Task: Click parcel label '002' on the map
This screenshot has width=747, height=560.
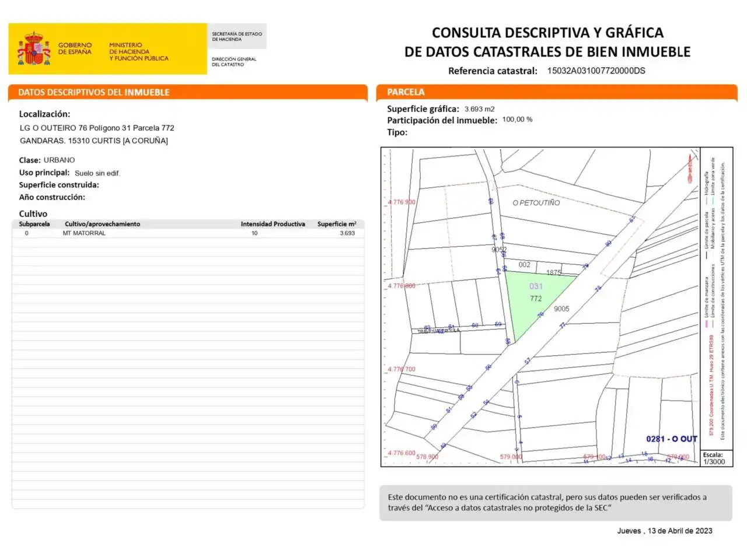Action: pos(525,265)
